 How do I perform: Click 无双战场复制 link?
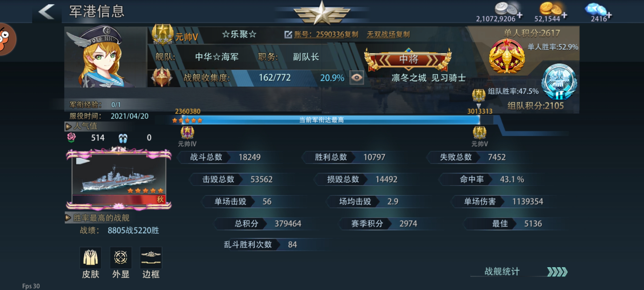coord(388,34)
